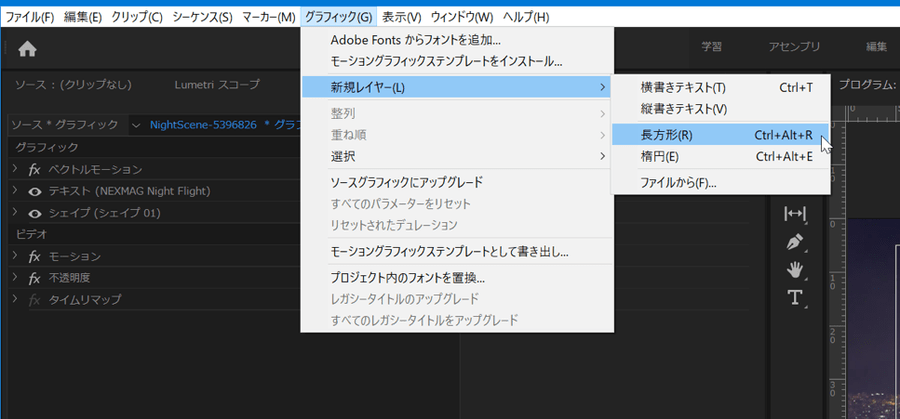The height and width of the screenshot is (419, 900).
Task: Choose 横書きテキスト(T) from submenu
Action: [x=720, y=87]
